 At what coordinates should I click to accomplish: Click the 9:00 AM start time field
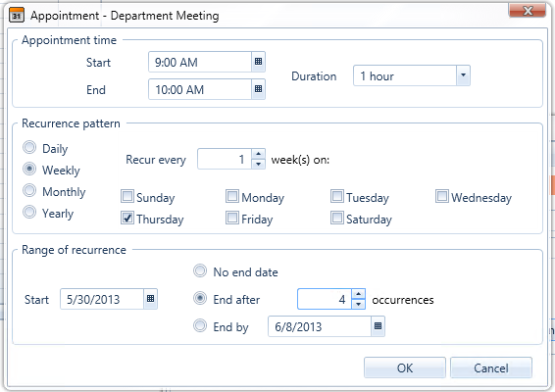(200, 62)
